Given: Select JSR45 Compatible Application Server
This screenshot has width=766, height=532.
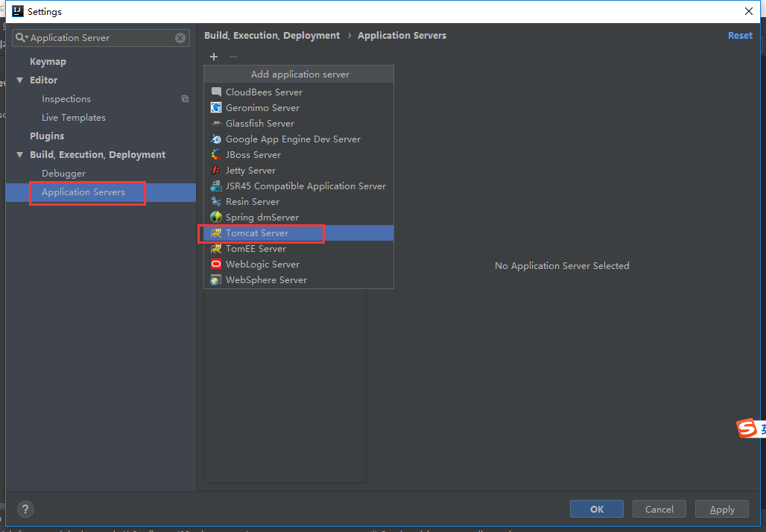Looking at the screenshot, I should point(299,186).
